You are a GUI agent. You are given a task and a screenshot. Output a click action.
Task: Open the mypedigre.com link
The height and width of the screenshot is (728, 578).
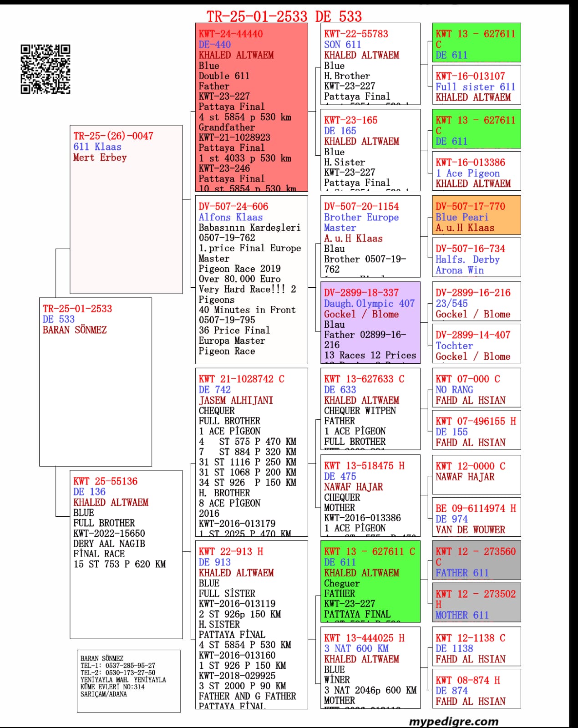[x=453, y=721]
